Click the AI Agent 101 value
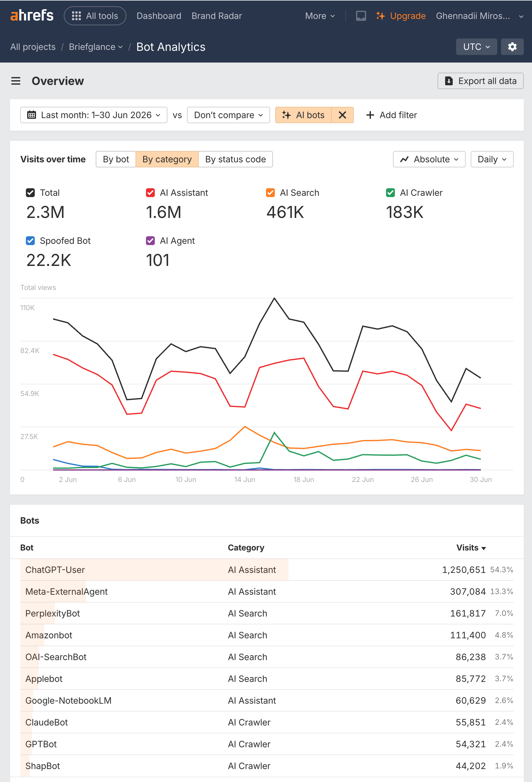The height and width of the screenshot is (782, 532). coord(157,261)
